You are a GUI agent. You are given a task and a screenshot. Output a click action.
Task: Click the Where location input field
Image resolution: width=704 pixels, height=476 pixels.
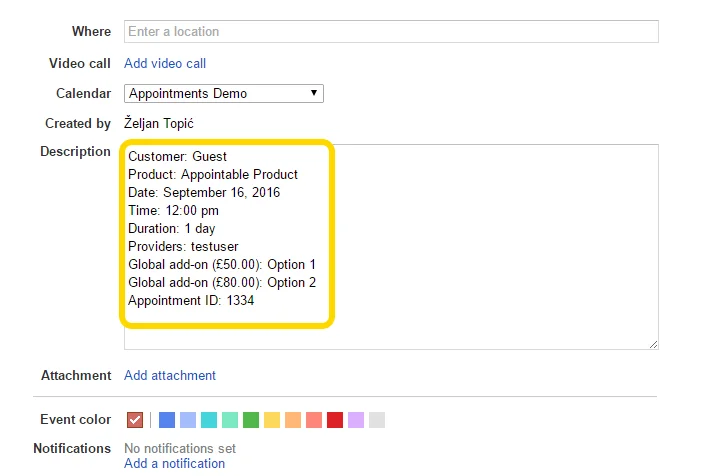[x=391, y=31]
